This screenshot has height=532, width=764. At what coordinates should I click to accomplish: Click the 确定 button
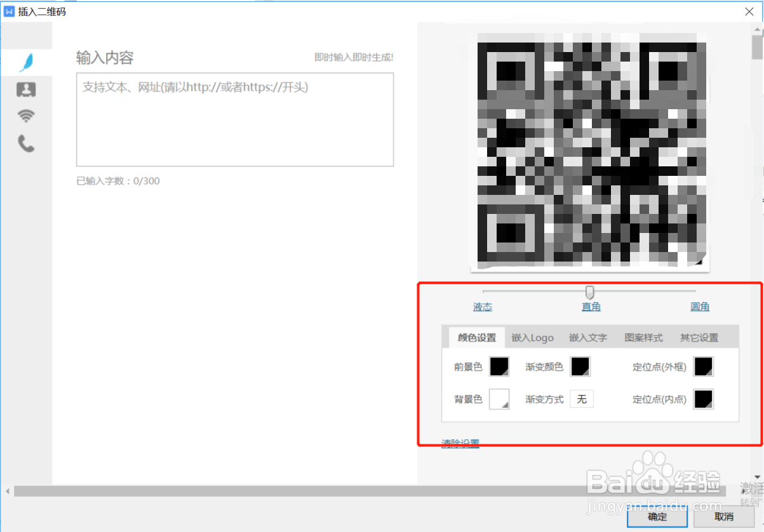657,517
